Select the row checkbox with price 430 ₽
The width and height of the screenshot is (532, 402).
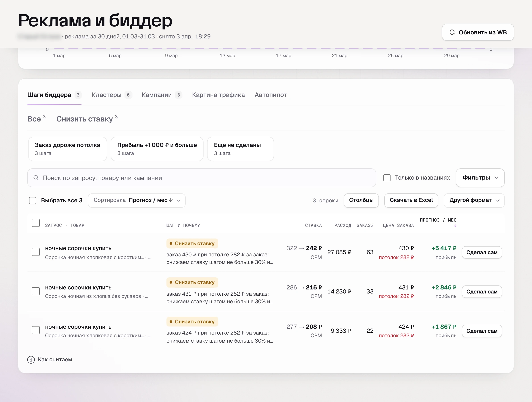coord(36,252)
